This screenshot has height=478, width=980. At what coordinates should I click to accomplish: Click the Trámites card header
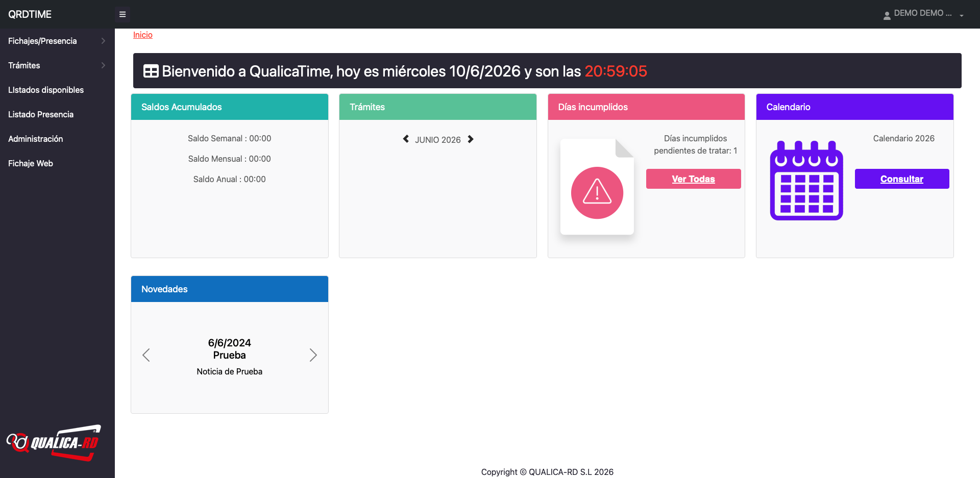click(x=438, y=107)
